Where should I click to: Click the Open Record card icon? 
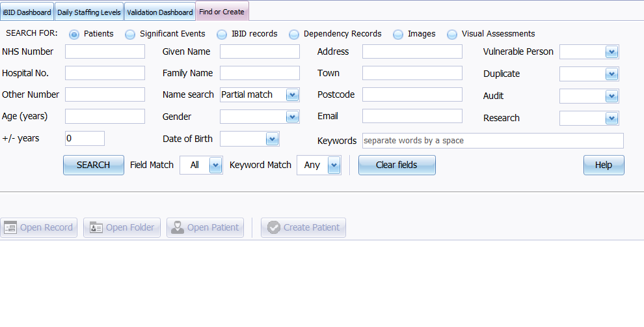[10, 227]
